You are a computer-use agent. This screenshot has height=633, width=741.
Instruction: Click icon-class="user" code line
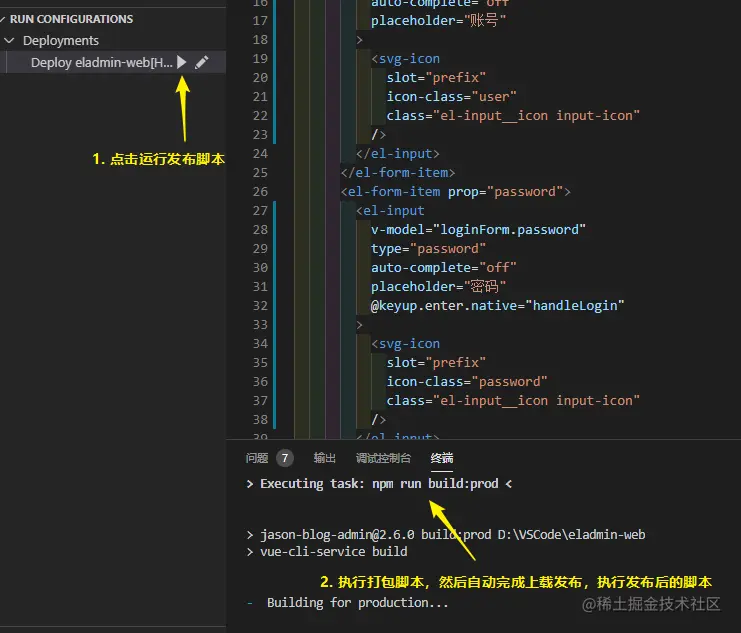pos(451,96)
